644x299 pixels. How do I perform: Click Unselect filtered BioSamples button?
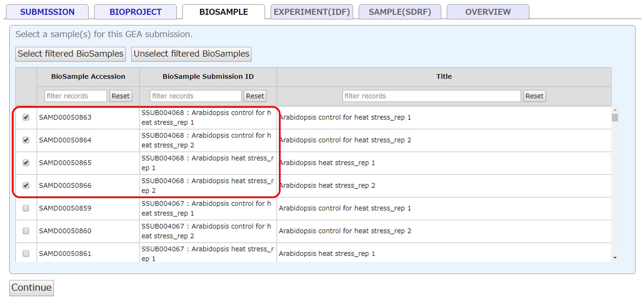pyautogui.click(x=191, y=54)
